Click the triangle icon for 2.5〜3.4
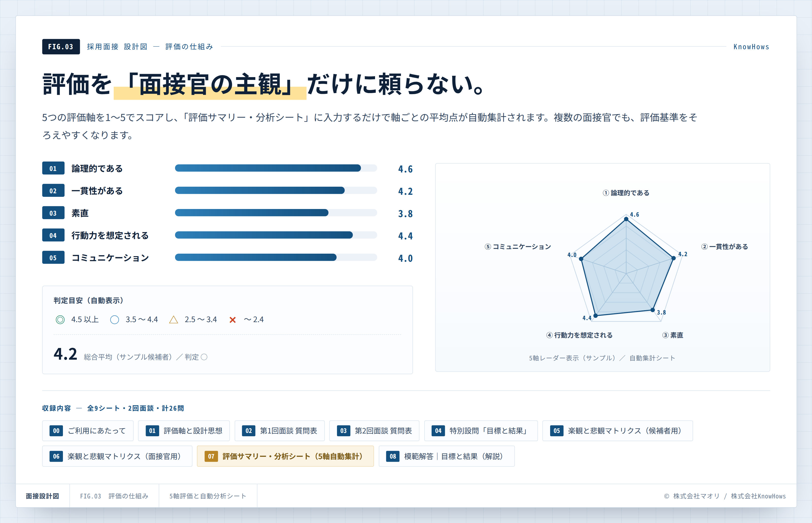The width and height of the screenshot is (812, 523). (174, 320)
